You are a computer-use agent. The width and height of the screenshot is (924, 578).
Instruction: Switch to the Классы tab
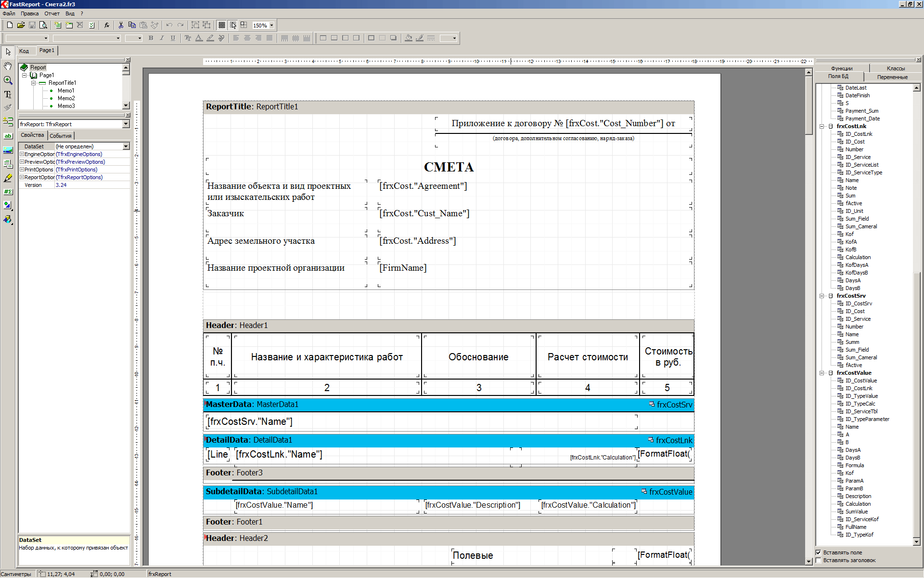pyautogui.click(x=896, y=68)
